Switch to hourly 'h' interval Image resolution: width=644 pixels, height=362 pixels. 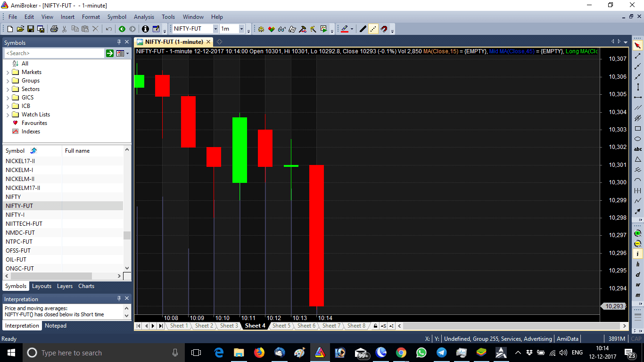(638, 264)
